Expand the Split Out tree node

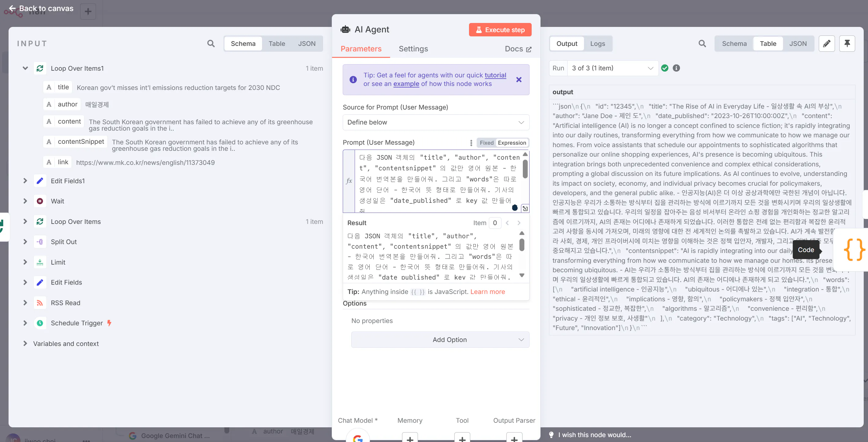point(25,242)
